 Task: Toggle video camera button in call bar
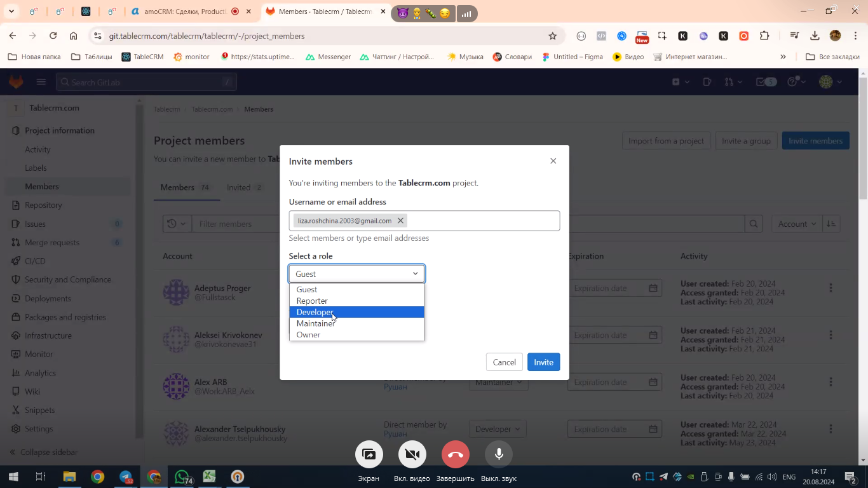(x=412, y=454)
